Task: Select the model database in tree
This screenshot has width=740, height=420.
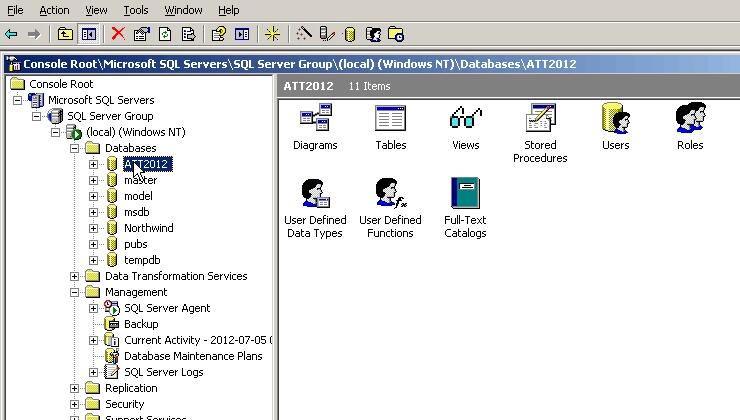Action: [138, 196]
